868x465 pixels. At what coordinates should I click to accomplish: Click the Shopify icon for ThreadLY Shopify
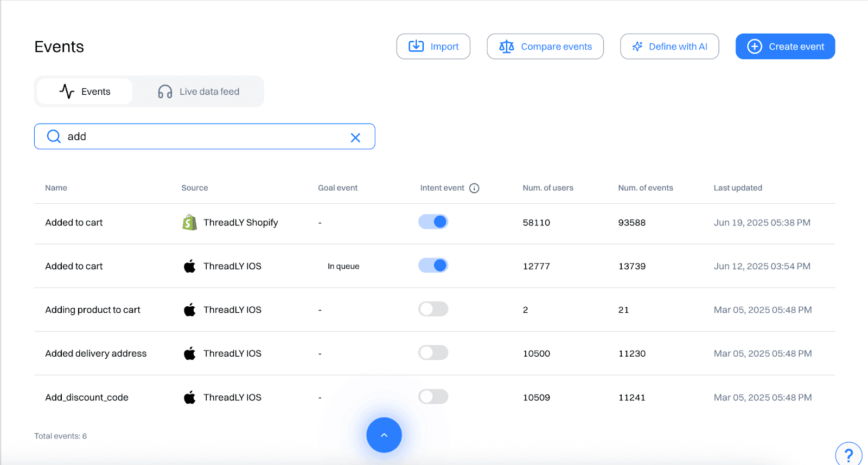tap(189, 222)
